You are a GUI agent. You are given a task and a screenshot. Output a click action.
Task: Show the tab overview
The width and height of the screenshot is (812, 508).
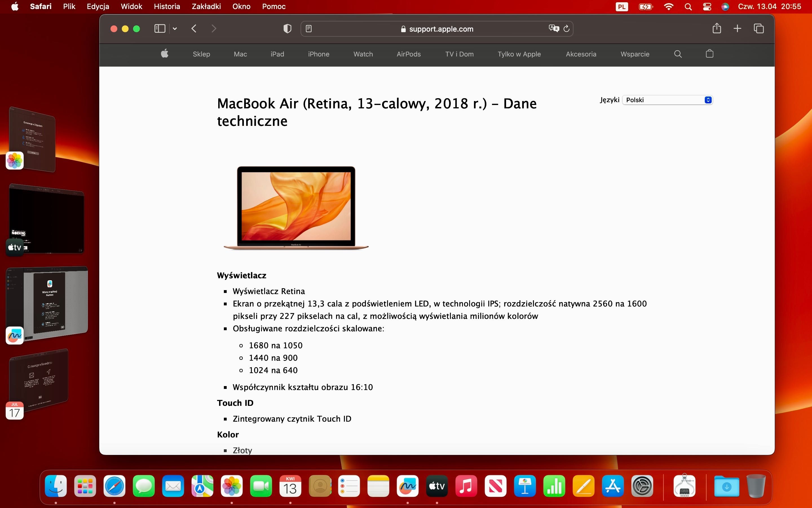(759, 29)
